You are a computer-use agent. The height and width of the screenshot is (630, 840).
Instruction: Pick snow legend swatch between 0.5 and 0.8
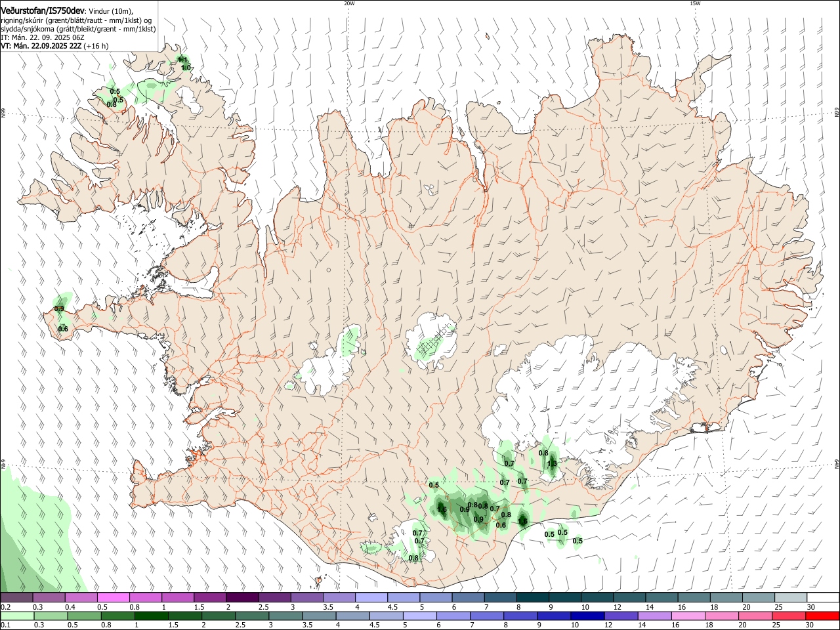(113, 597)
